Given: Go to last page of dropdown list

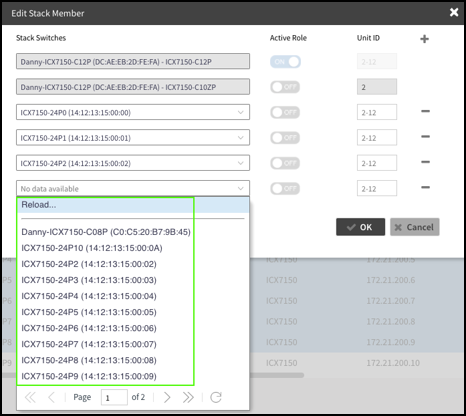Looking at the screenshot, I should point(188,397).
